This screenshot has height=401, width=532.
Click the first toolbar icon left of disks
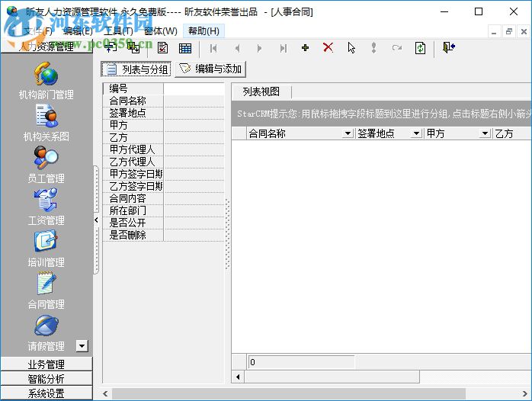point(111,48)
